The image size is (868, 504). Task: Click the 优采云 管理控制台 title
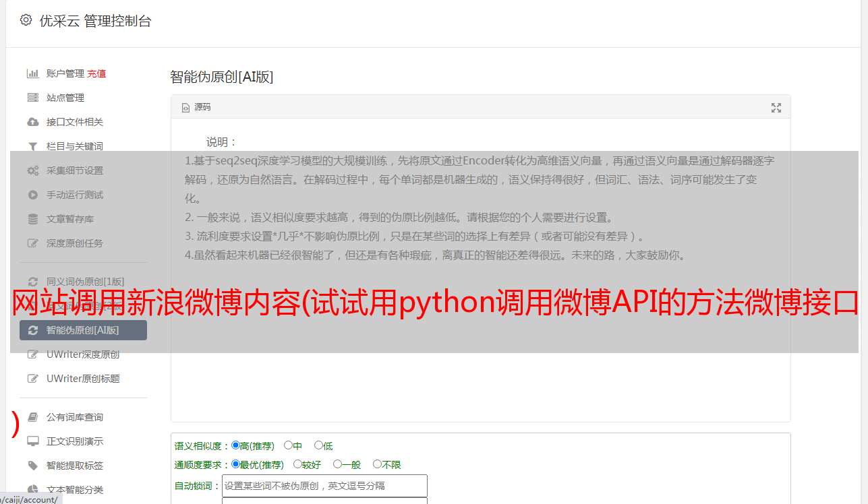point(95,21)
